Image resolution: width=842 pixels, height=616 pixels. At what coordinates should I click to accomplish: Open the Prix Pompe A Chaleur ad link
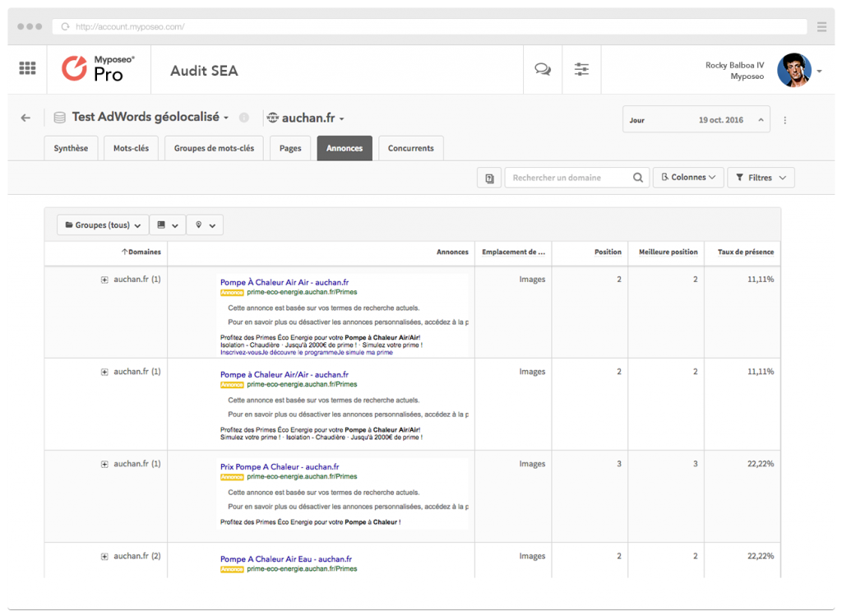click(x=280, y=467)
